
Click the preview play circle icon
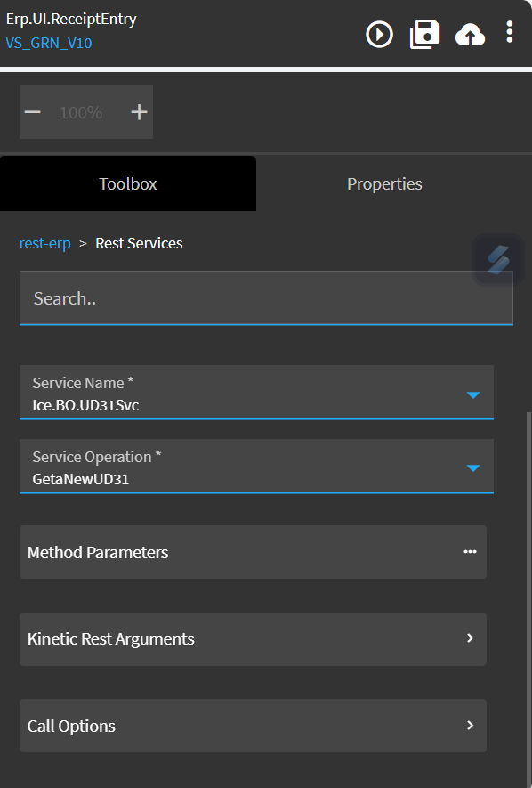[x=379, y=35]
